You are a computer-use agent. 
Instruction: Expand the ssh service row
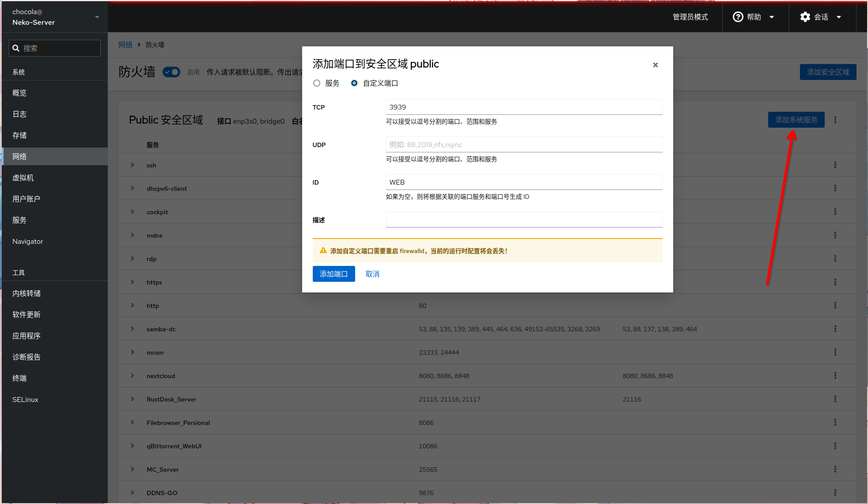(x=132, y=165)
